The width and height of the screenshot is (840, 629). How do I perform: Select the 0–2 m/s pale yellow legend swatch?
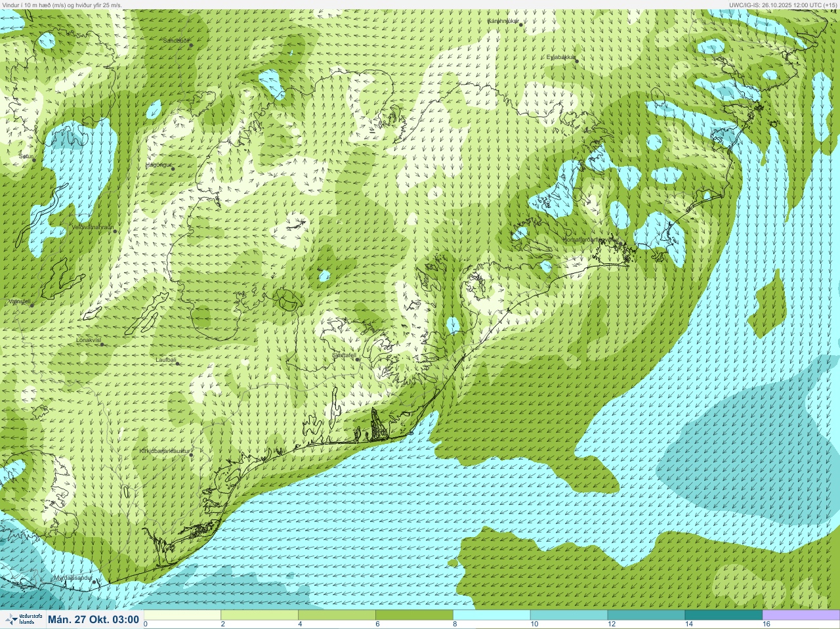[x=182, y=615]
